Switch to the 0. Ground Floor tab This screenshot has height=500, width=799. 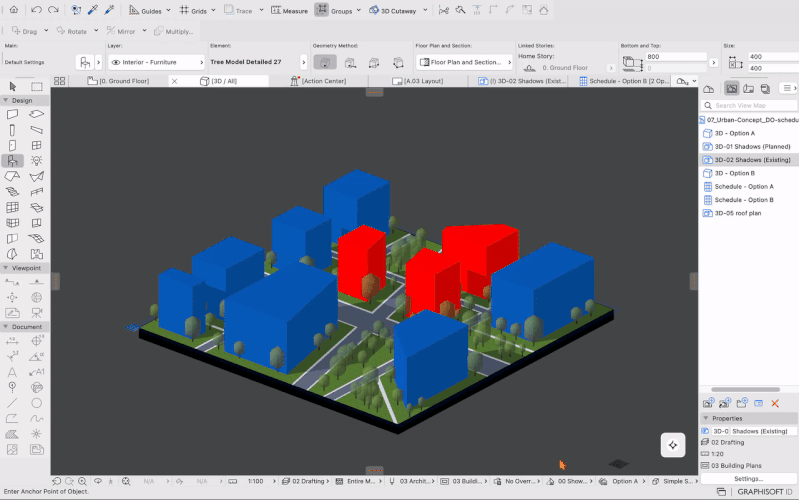coord(118,81)
